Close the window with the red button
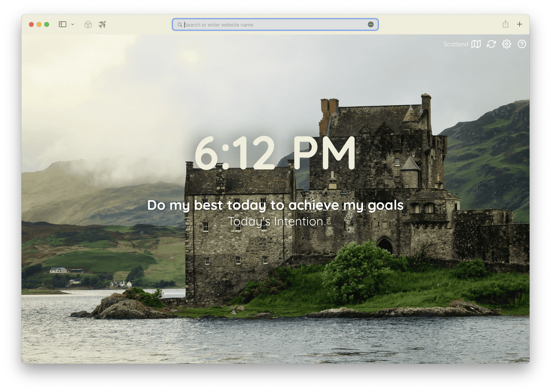Viewport: 551px width, 392px height. click(31, 24)
